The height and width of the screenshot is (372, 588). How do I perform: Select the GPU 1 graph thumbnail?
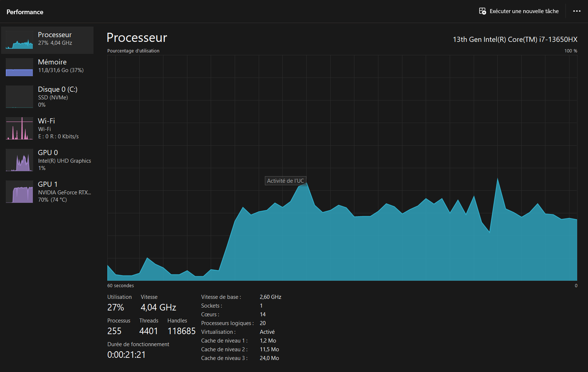pos(19,192)
